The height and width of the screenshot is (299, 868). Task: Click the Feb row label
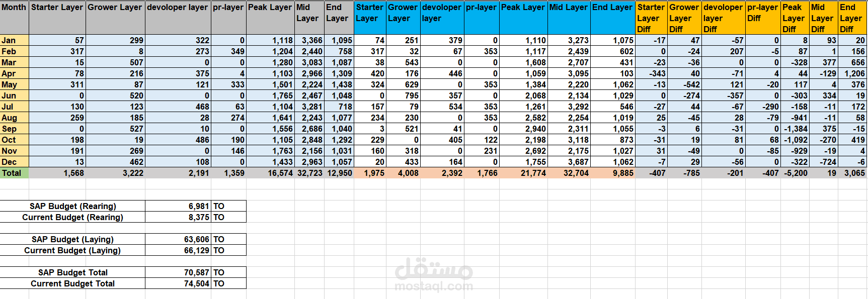click(x=15, y=51)
